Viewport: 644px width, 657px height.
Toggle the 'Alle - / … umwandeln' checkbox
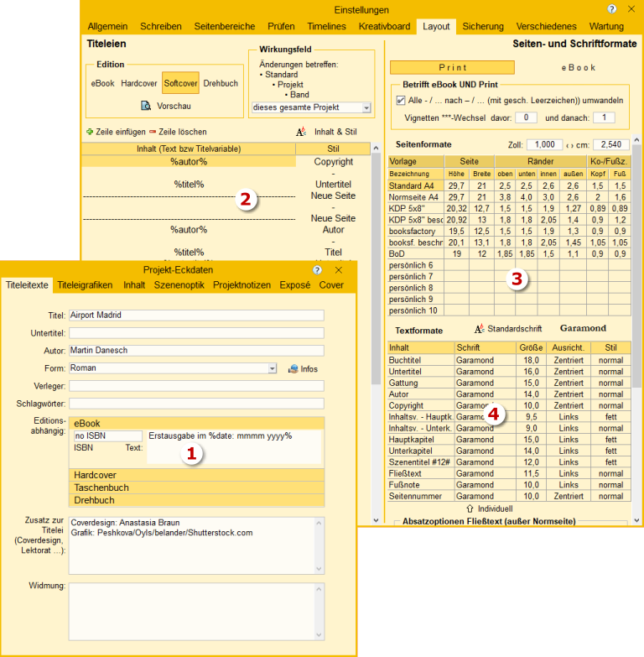click(x=401, y=101)
